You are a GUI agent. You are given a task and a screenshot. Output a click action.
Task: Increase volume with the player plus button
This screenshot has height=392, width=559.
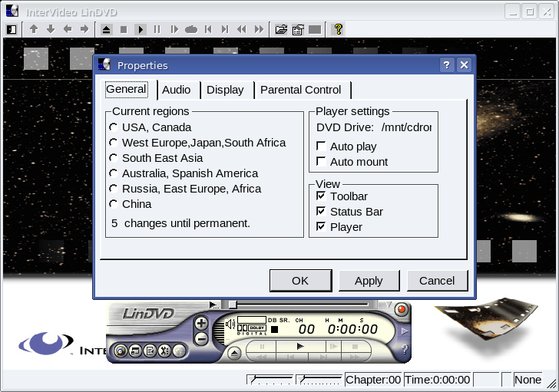pyautogui.click(x=201, y=323)
